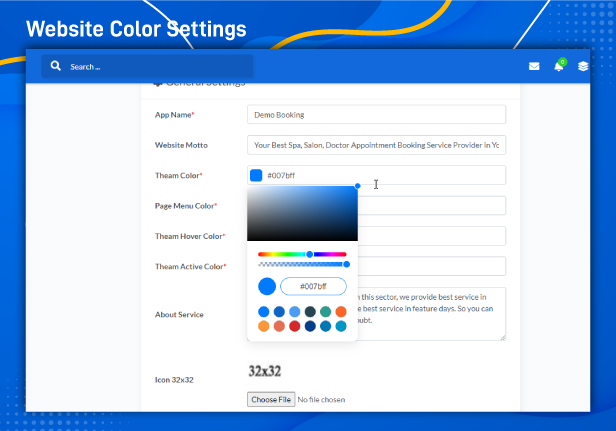Click the Choose File button
Image resolution: width=616 pixels, height=431 pixels.
tap(272, 400)
